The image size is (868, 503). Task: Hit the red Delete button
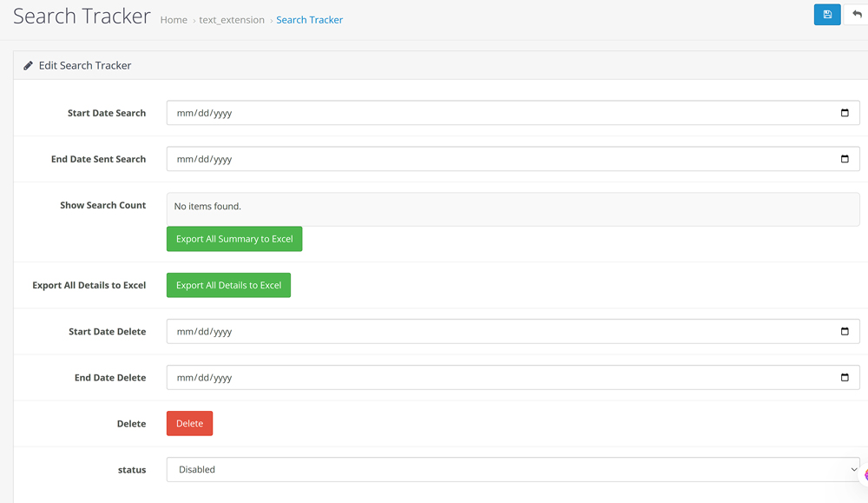tap(189, 424)
